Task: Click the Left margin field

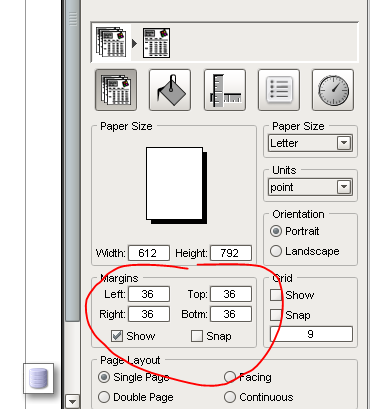Action: [149, 294]
